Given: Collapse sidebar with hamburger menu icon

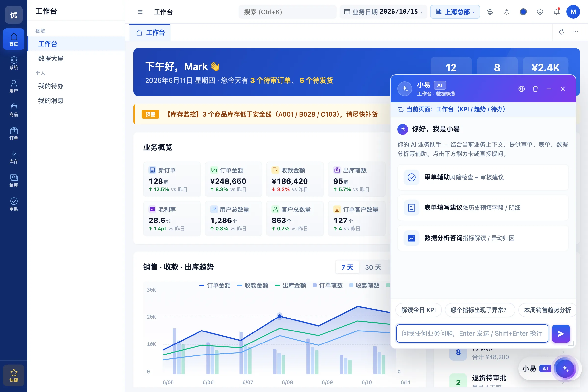Looking at the screenshot, I should (140, 12).
